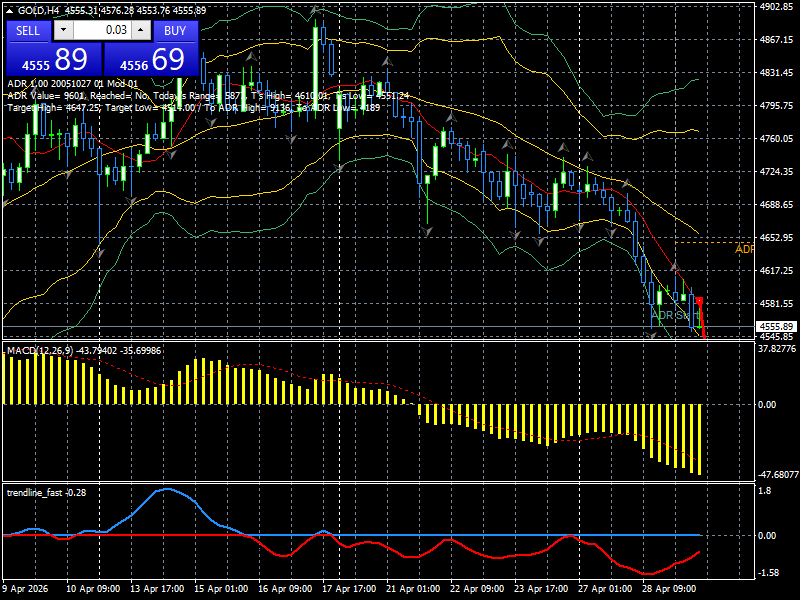Viewport: 800px width, 600px height.
Task: Click the SELL button
Action: [x=28, y=31]
